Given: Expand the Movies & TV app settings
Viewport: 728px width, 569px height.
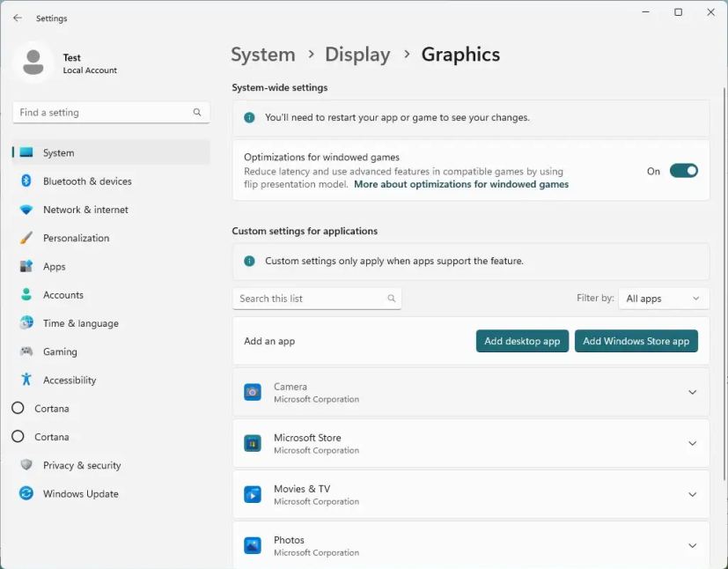Looking at the screenshot, I should coord(692,494).
